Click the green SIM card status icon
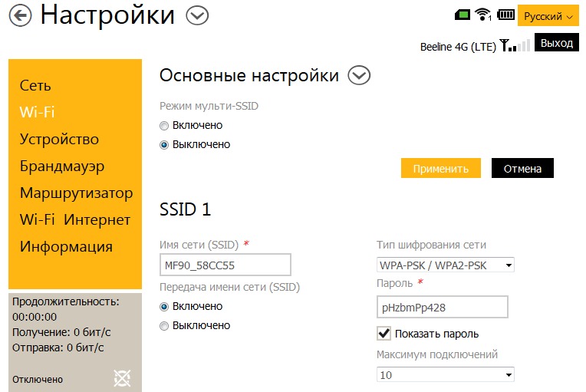This screenshot has width=586, height=392. [461, 15]
